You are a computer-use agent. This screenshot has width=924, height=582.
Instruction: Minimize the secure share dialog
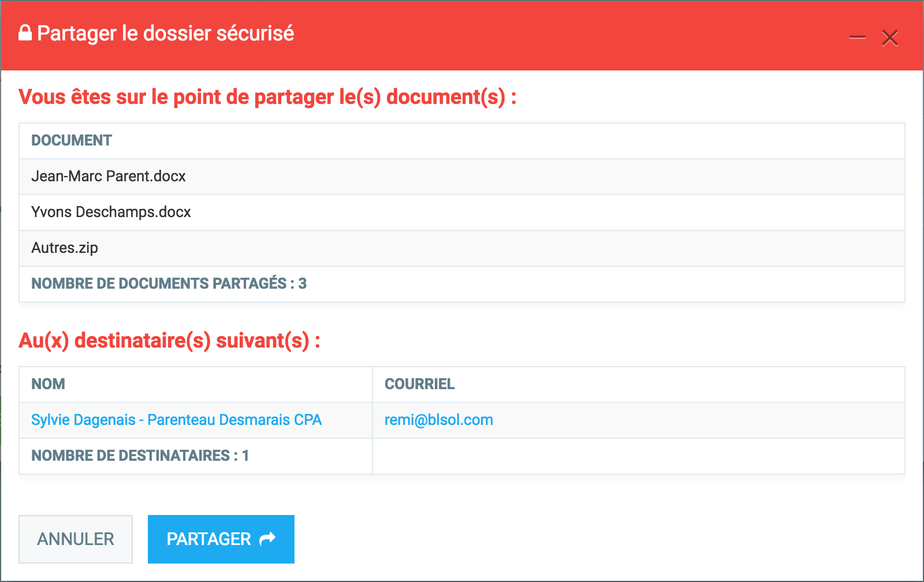[x=857, y=38]
